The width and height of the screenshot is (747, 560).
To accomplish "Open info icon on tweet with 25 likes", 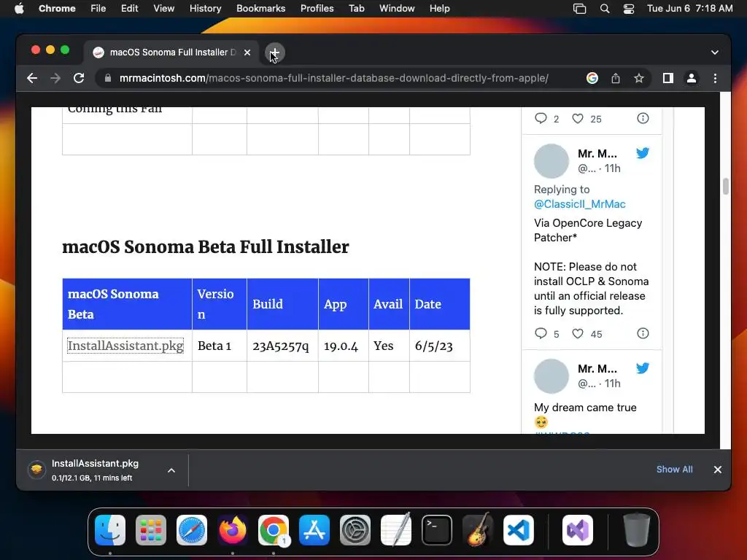I will pyautogui.click(x=643, y=118).
